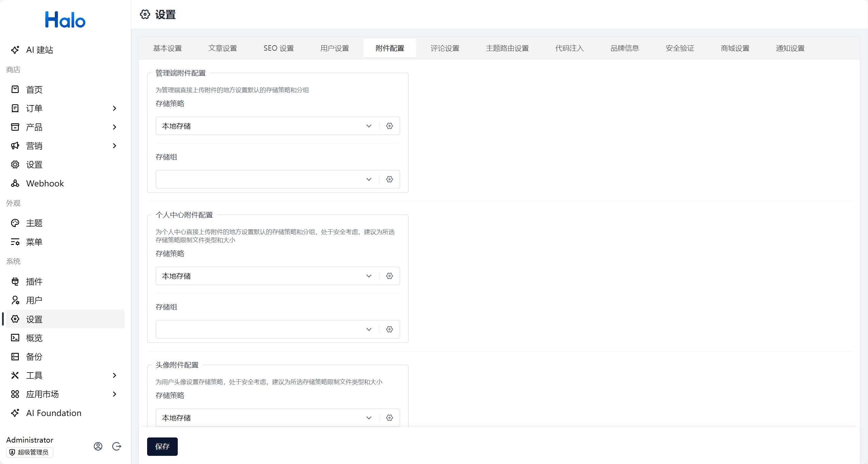
Task: Switch to SEO 设置 tab
Action: click(x=279, y=48)
